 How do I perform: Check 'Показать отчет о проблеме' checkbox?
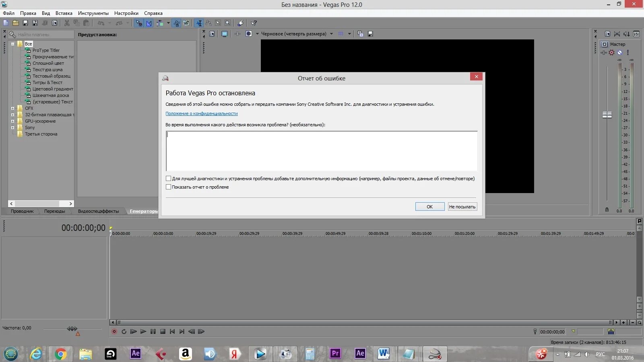pyautogui.click(x=168, y=187)
